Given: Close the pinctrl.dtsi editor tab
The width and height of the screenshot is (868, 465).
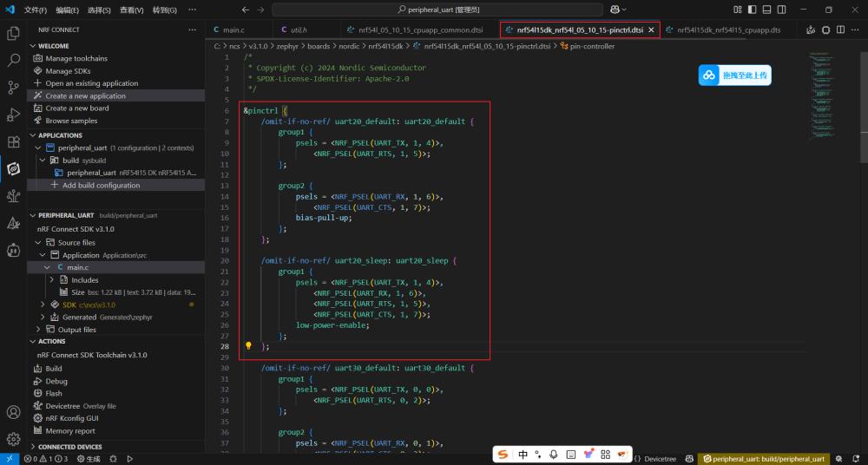Looking at the screenshot, I should click(x=651, y=29).
